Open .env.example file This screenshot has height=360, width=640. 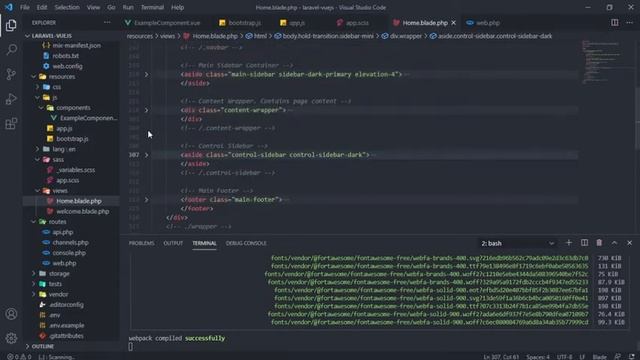[67, 325]
